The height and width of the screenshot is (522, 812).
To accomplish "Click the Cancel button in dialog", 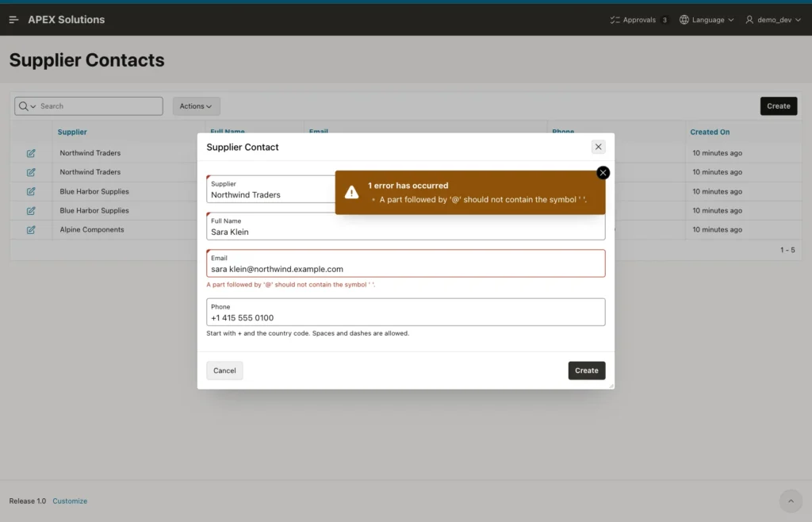I will click(224, 370).
